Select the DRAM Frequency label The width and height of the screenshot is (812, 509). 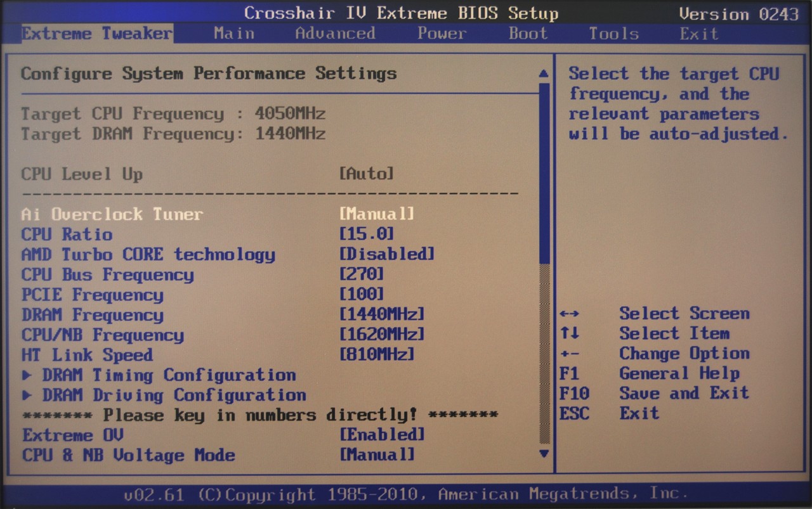(92, 315)
